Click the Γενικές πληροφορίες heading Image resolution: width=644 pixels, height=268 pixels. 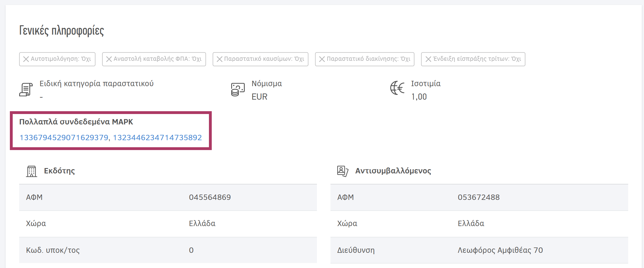click(x=61, y=31)
